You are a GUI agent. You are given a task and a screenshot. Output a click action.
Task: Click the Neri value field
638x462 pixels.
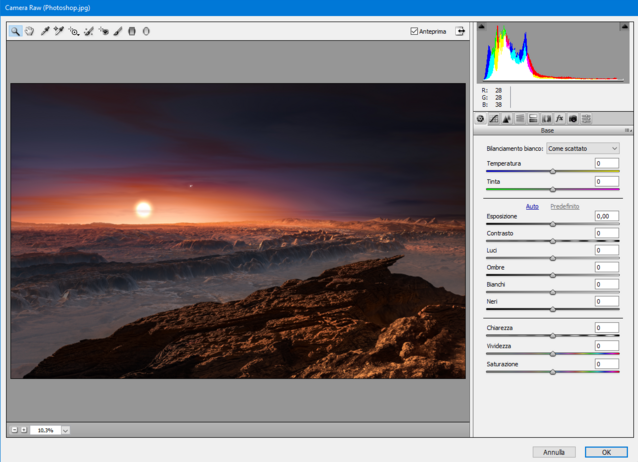tap(607, 302)
